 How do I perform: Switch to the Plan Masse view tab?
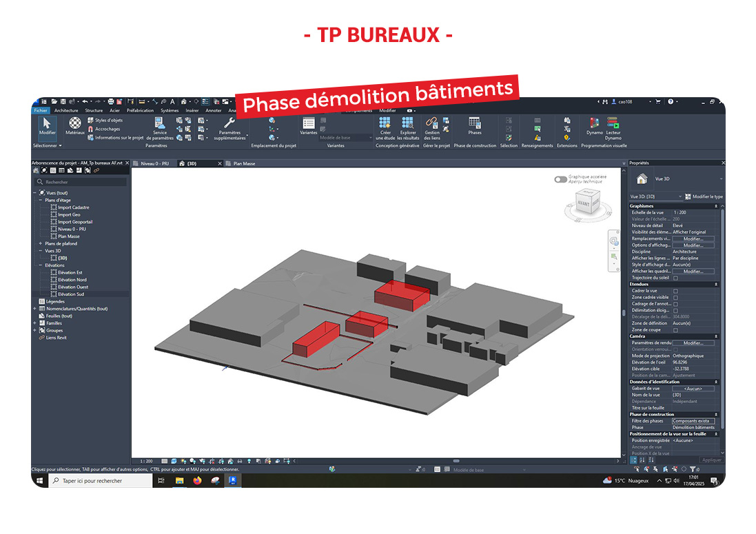pyautogui.click(x=244, y=163)
